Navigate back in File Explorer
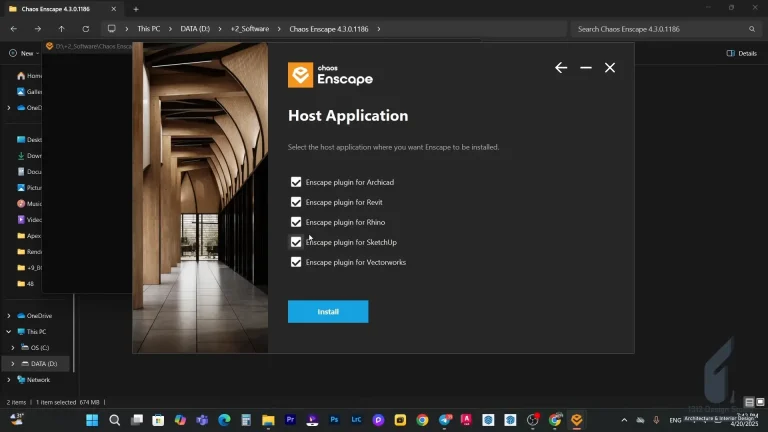768x432 pixels. point(14,29)
